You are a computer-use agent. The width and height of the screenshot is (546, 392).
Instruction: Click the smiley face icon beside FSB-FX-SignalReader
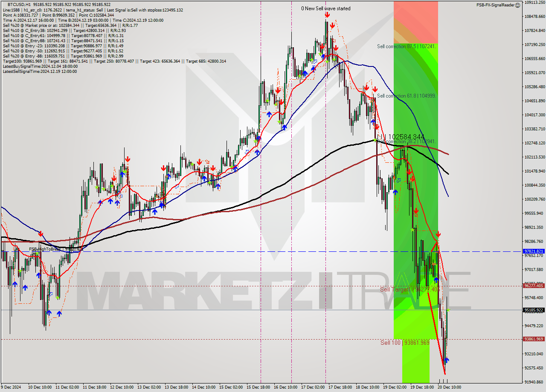pyautogui.click(x=517, y=5)
